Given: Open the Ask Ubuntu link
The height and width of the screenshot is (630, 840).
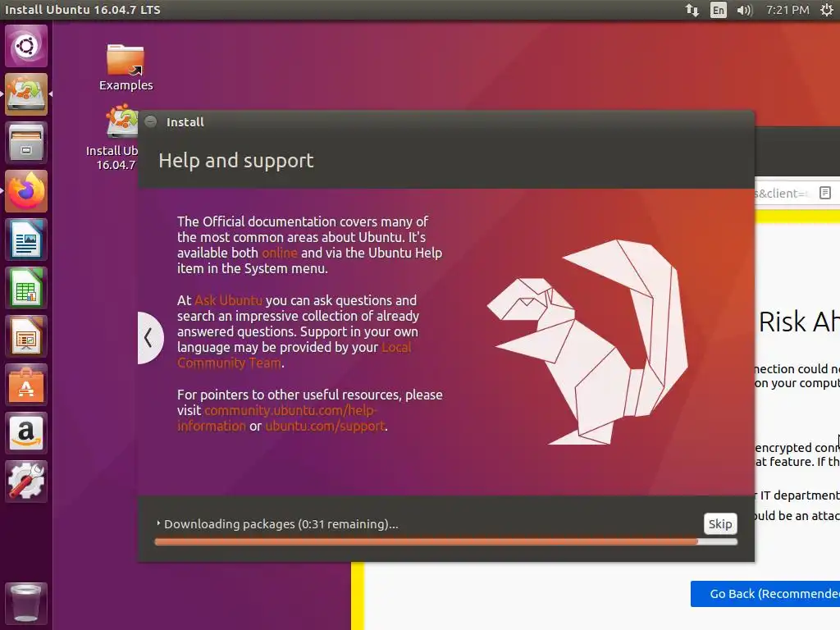Looking at the screenshot, I should pos(228,300).
